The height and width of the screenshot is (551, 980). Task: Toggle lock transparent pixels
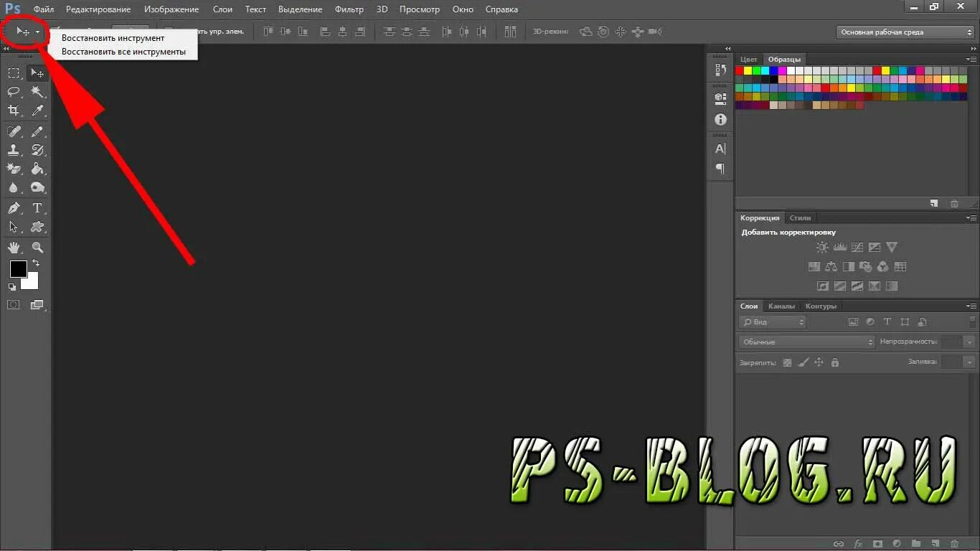point(787,362)
